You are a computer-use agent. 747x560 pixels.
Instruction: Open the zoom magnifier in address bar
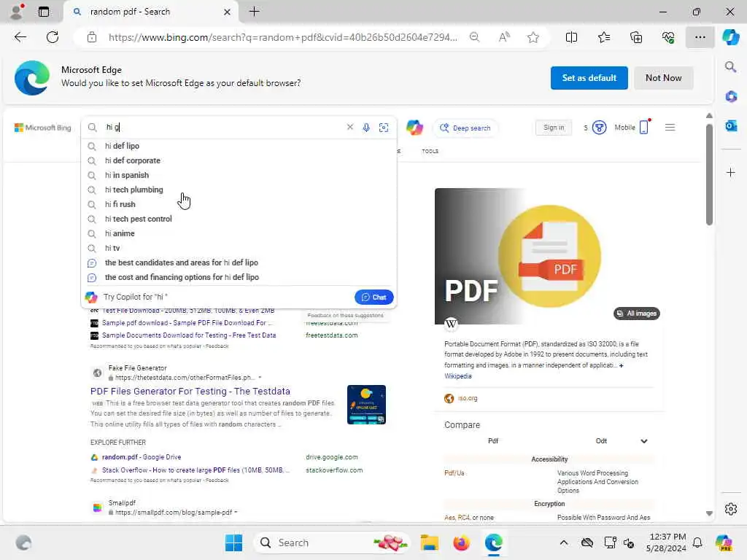pos(474,37)
